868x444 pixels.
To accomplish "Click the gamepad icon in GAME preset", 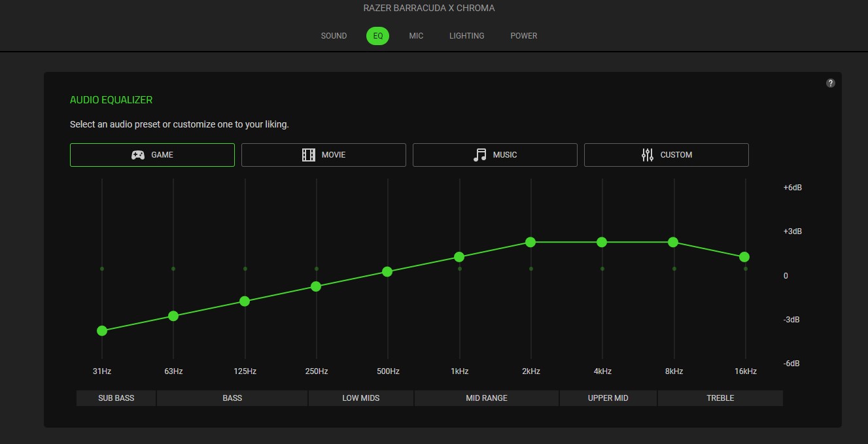I will click(138, 155).
